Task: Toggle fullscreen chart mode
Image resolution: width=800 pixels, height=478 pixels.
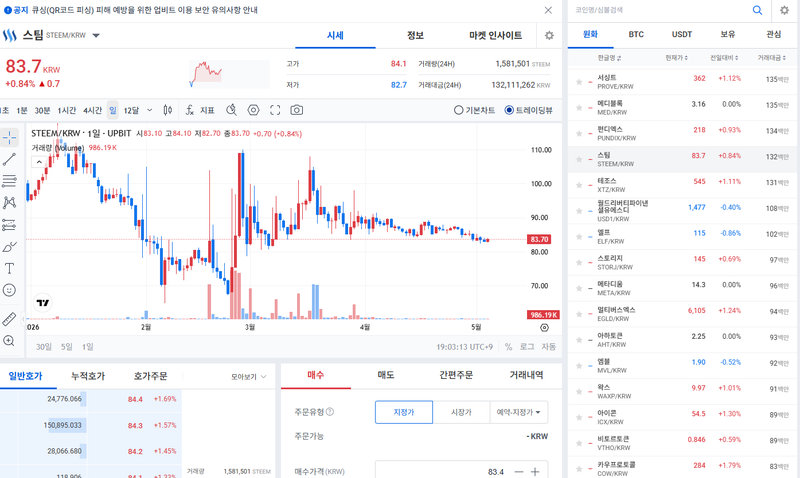Action: point(275,110)
